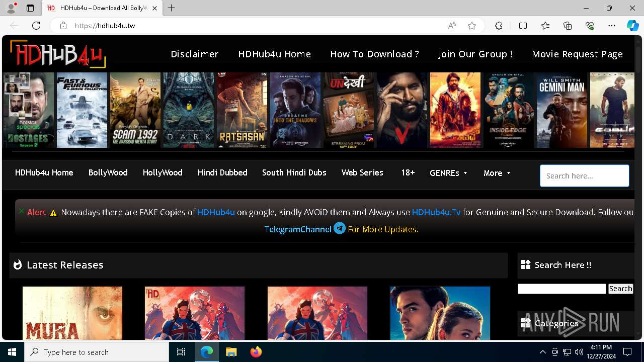Open volume control in system tray

(579, 352)
